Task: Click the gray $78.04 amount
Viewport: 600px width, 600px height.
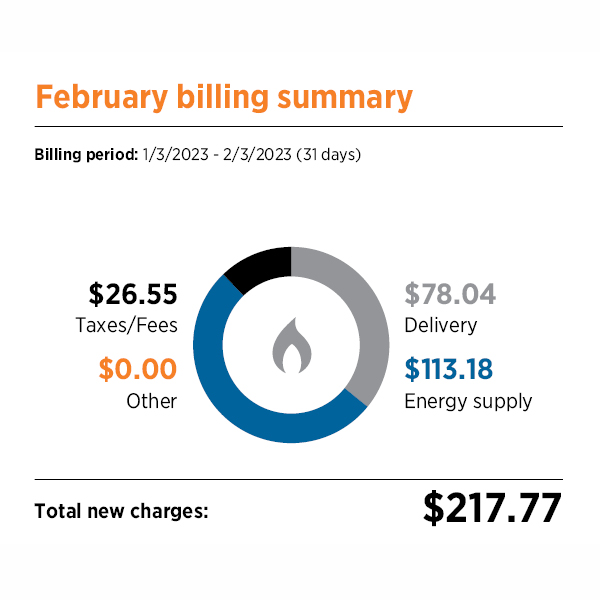Action: coord(450,295)
